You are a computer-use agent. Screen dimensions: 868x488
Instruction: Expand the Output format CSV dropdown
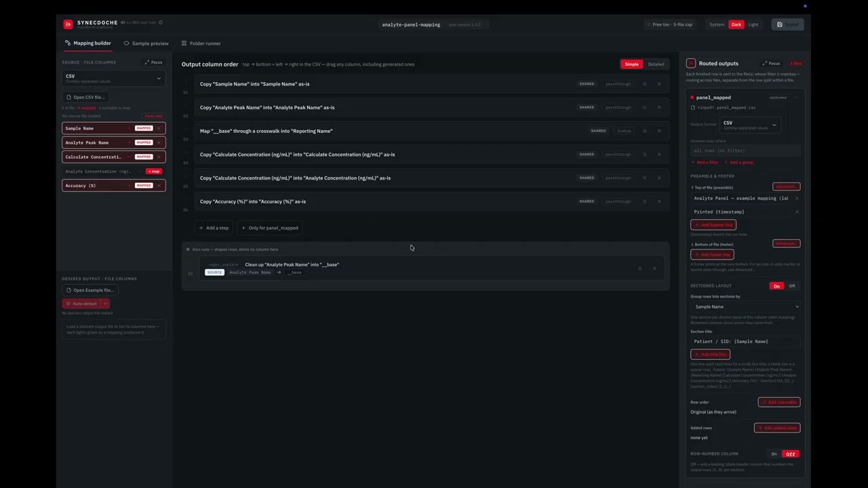751,125
